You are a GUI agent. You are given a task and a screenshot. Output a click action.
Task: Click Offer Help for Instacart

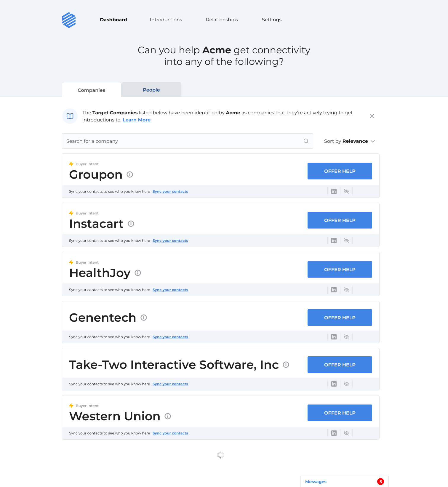(x=340, y=220)
